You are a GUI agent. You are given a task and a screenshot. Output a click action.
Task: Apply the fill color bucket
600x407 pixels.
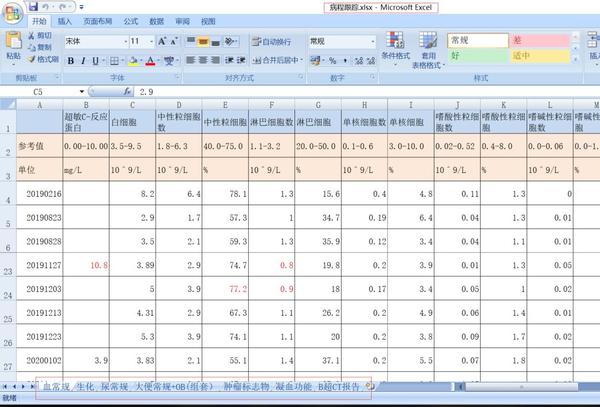click(x=134, y=61)
